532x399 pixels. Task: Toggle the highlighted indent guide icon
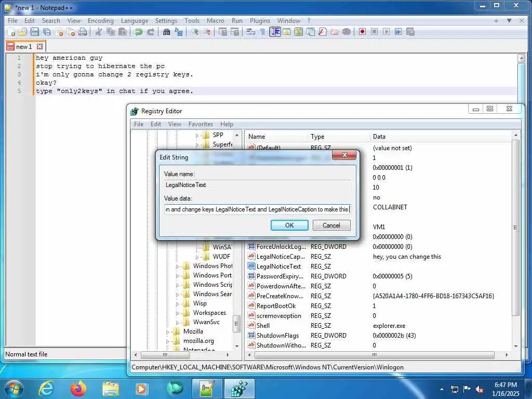tap(275, 32)
